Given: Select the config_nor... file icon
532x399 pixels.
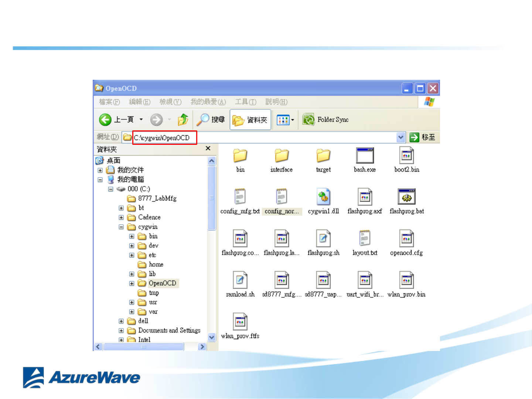Looking at the screenshot, I should 282,197.
